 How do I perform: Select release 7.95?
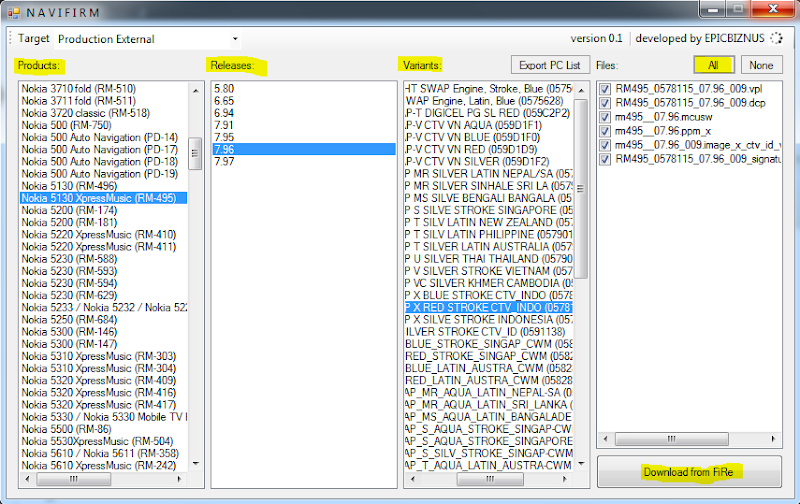click(x=304, y=137)
